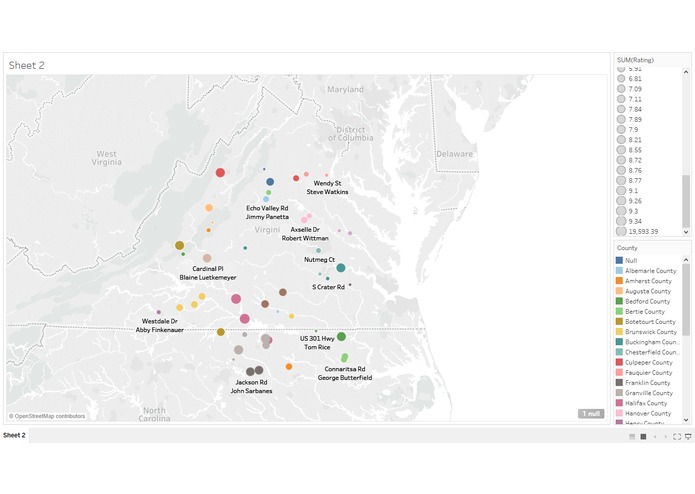Open the sheet sorter grid view
This screenshot has width=695, height=494.
click(x=643, y=437)
